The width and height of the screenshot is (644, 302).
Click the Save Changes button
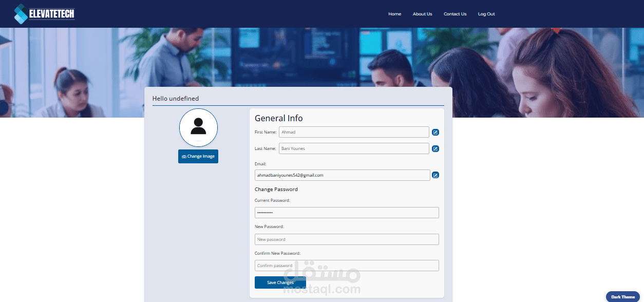click(280, 282)
